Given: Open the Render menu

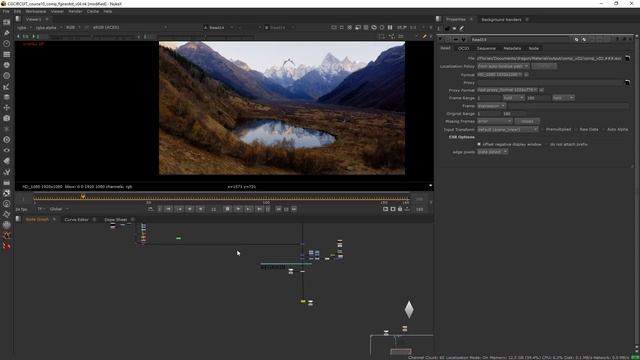Looking at the screenshot, I should point(75,11).
